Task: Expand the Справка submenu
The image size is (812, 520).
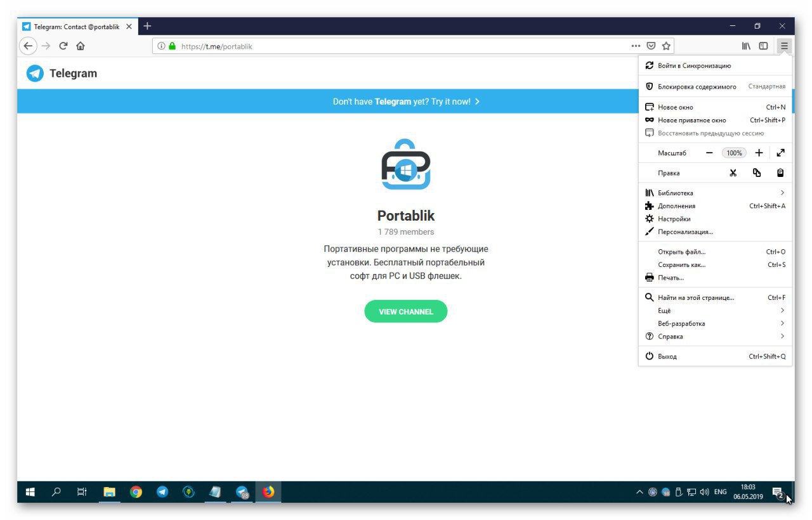Action: tap(715, 337)
